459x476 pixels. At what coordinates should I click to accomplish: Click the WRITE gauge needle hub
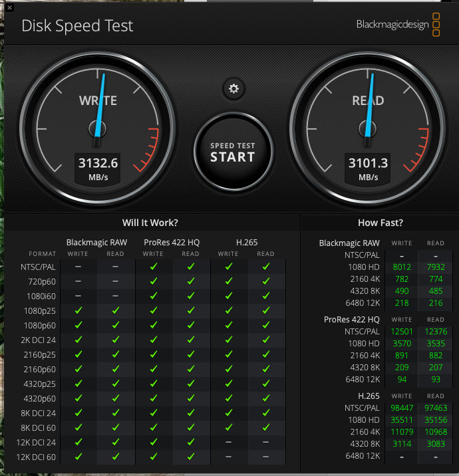coord(98,129)
